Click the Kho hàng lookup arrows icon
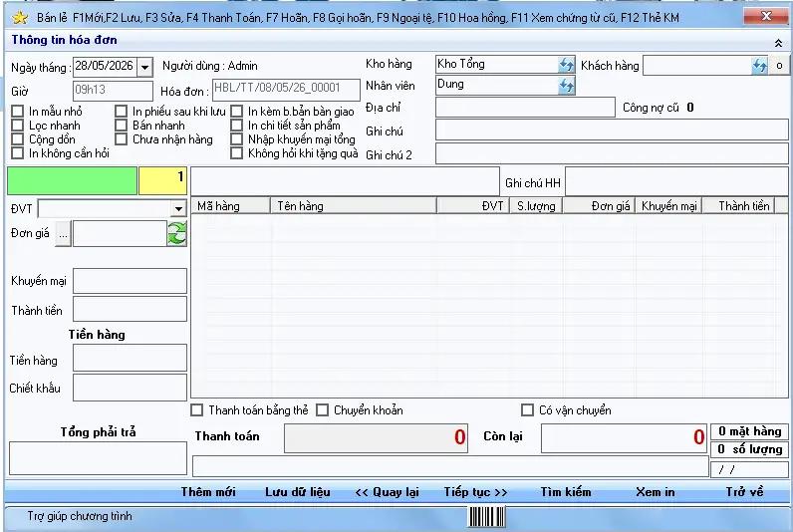This screenshot has height=532, width=793. pyautogui.click(x=566, y=64)
